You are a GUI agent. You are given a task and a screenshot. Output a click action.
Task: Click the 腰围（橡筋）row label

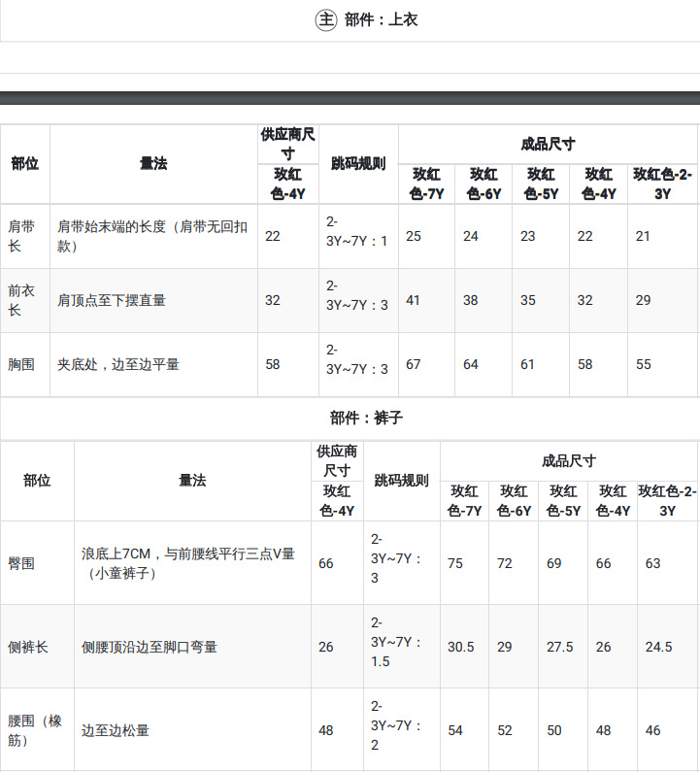(x=34, y=730)
